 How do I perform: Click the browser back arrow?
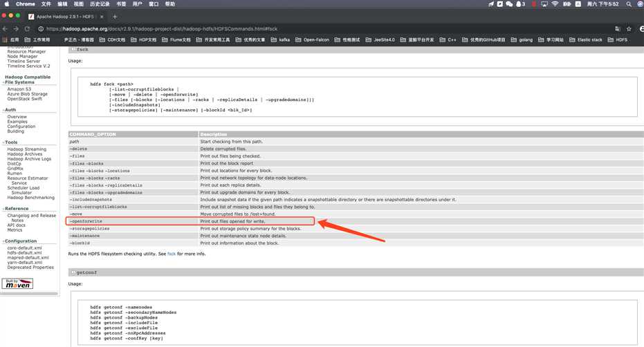[6, 29]
